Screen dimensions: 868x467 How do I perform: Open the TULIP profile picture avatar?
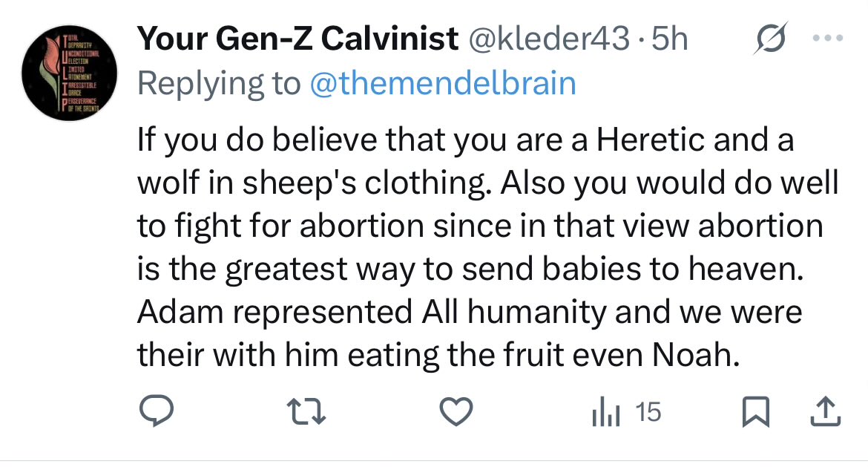pos(70,74)
